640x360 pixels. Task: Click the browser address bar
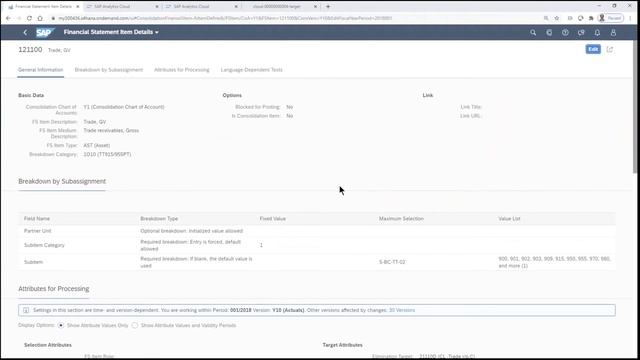(294, 18)
